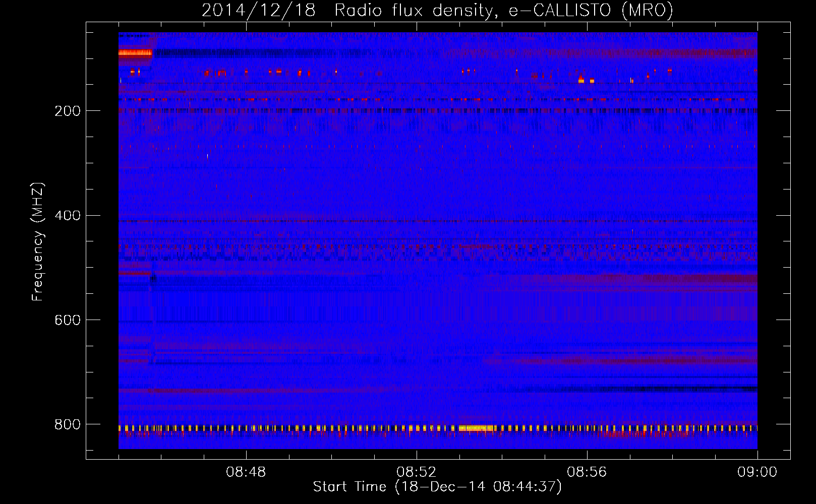This screenshot has width=816, height=504.
Task: Click the bright yellow-red burst at top left
Action: click(135, 53)
